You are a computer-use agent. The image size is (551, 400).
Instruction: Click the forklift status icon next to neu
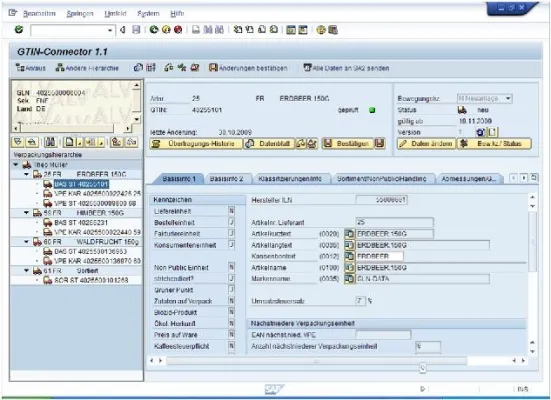[462, 110]
